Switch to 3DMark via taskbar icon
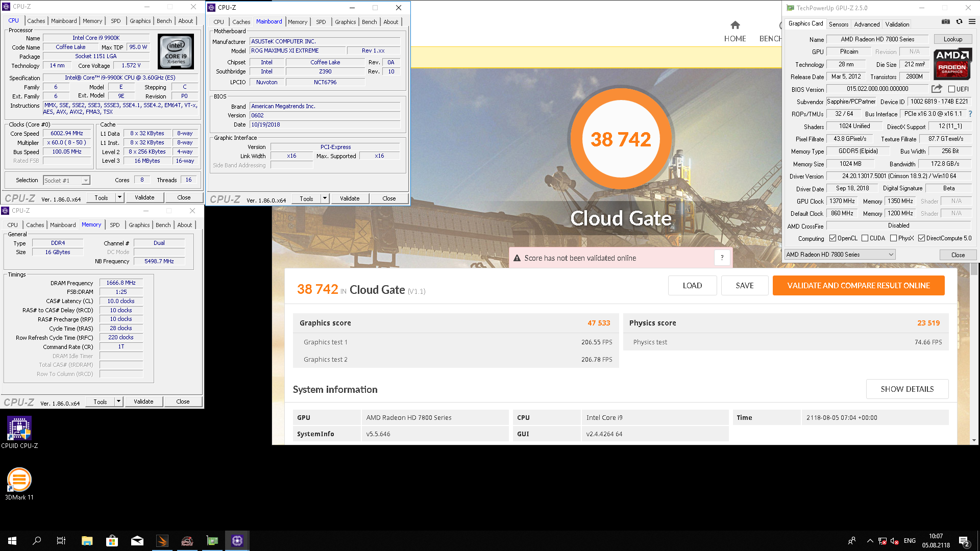 [x=162, y=541]
